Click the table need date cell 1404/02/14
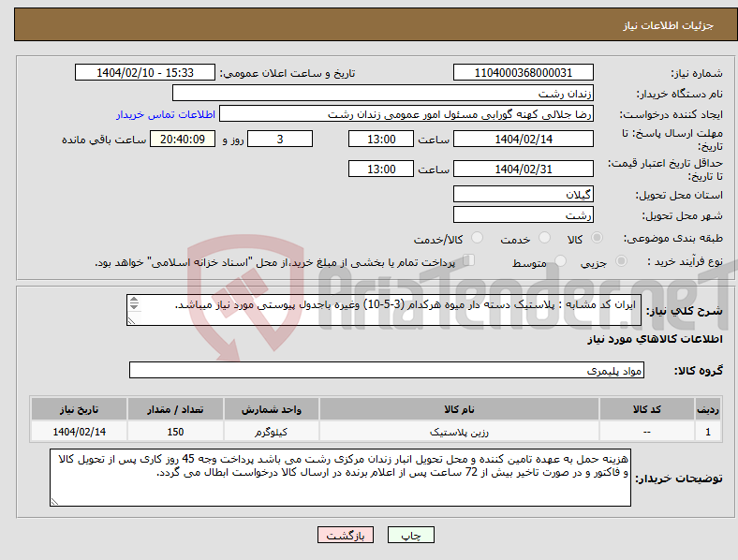The image size is (738, 560). pyautogui.click(x=79, y=432)
